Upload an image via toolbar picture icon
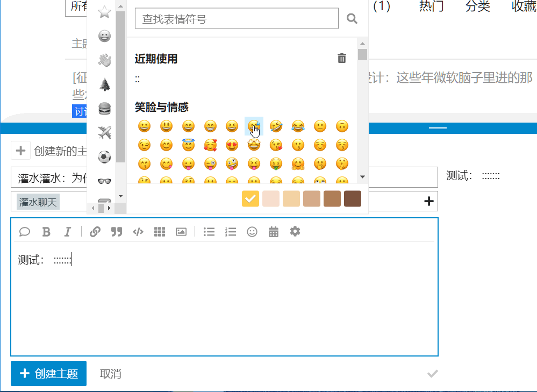Screen dimensions: 537x392 181,232
